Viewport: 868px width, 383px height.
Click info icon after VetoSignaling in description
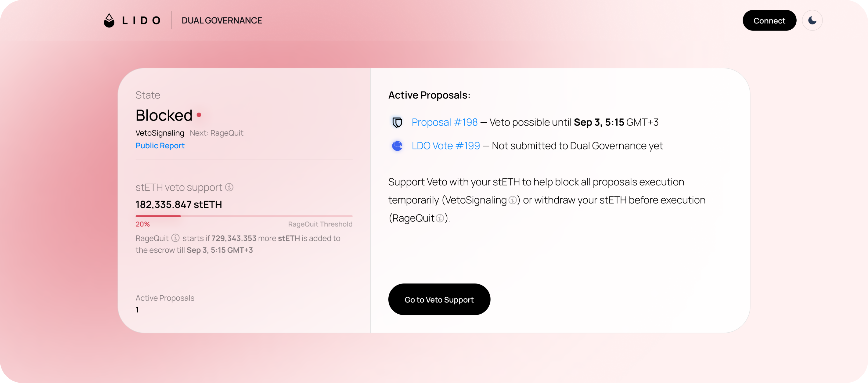point(512,200)
